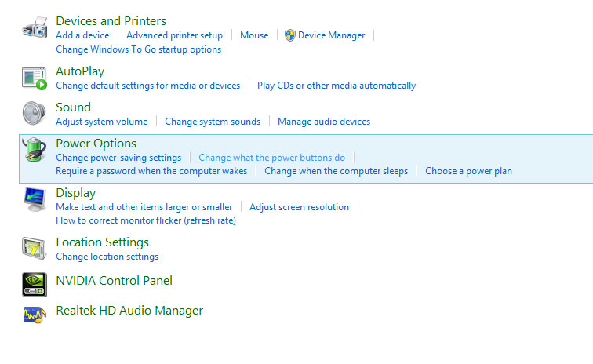Click Change when the computer sleeps
This screenshot has width=593, height=364.
click(x=336, y=171)
